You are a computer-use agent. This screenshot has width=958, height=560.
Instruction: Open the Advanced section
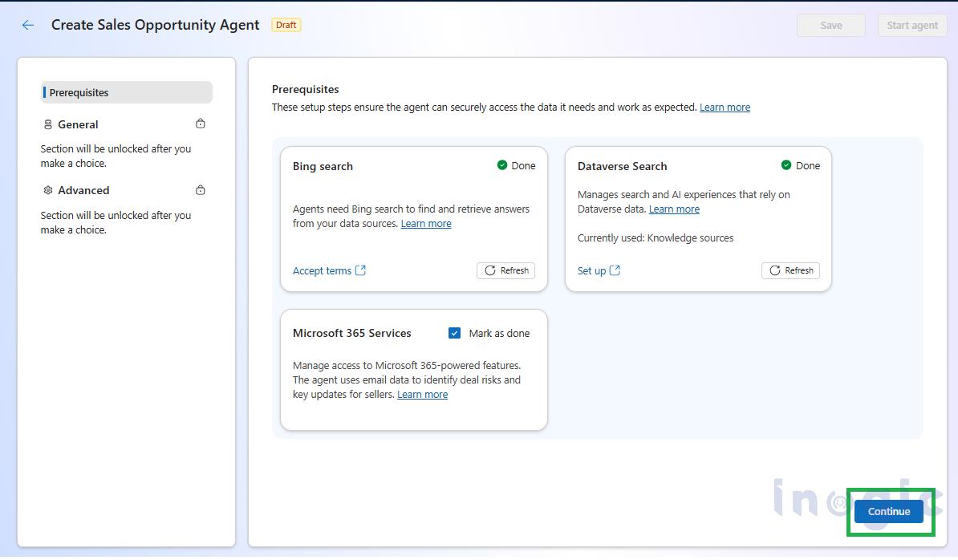click(83, 190)
